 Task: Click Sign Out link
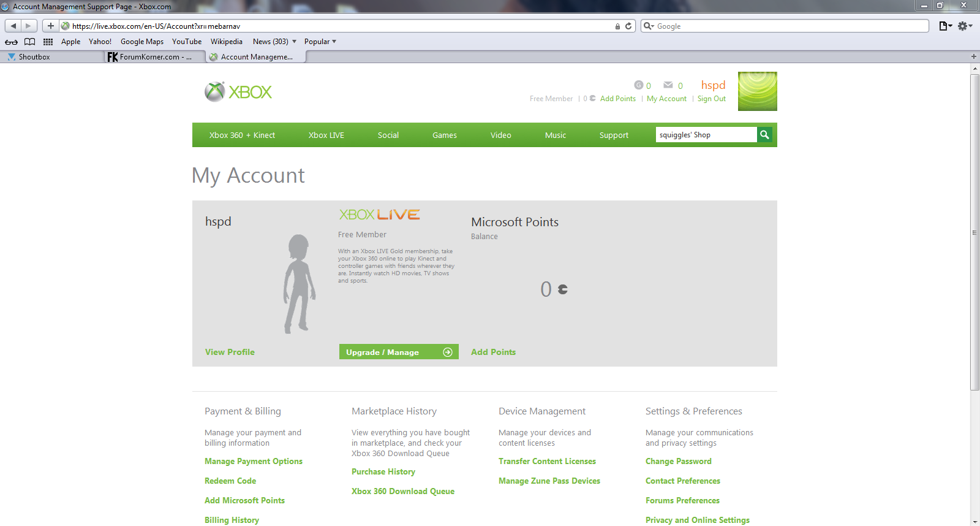(711, 99)
